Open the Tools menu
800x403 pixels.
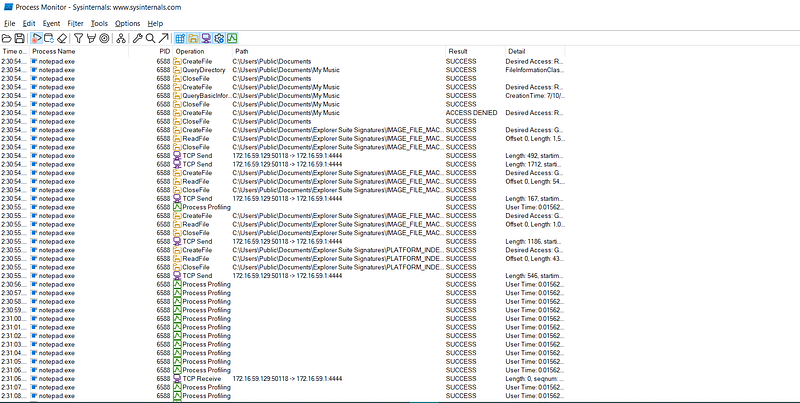point(99,23)
